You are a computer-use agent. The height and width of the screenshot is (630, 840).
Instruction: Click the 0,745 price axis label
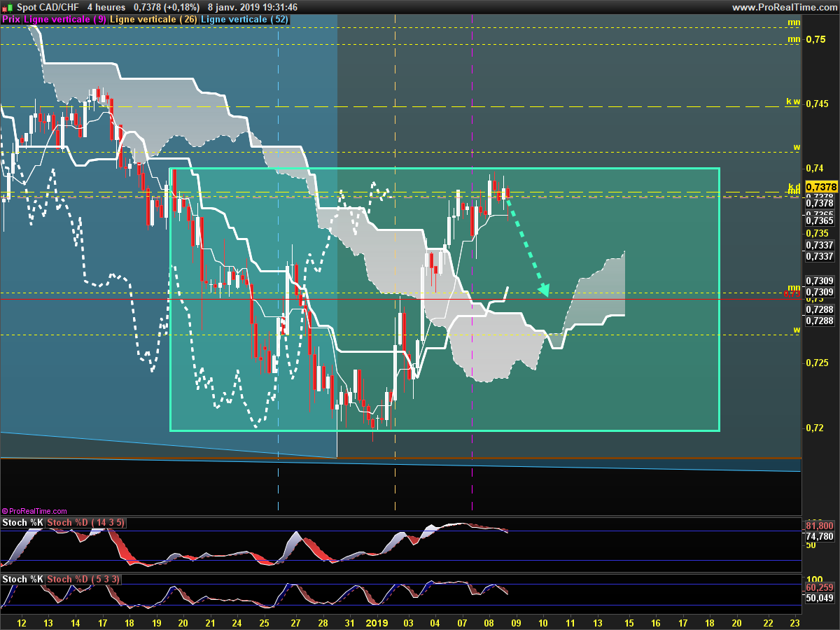point(818,104)
